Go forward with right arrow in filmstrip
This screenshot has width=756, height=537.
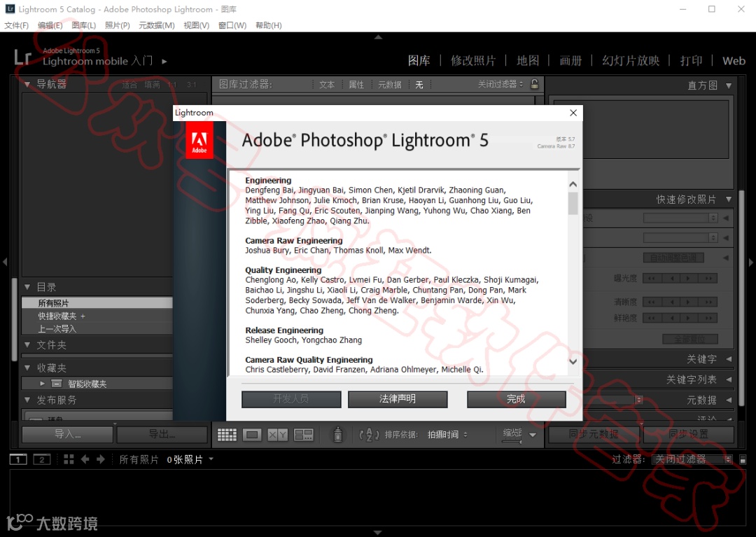[100, 459]
